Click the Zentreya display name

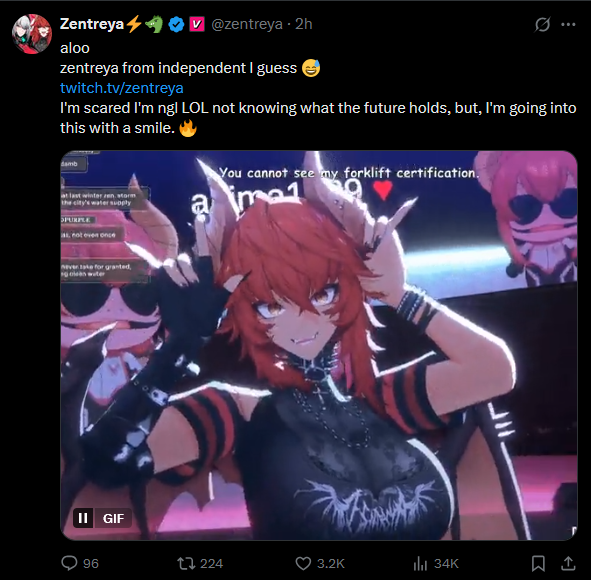(92, 24)
